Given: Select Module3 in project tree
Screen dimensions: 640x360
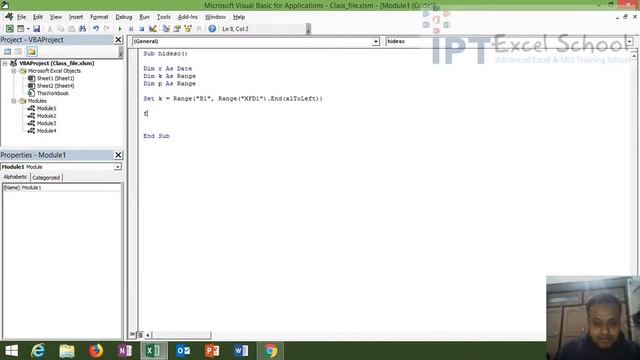Looking at the screenshot, I should 46,123.
